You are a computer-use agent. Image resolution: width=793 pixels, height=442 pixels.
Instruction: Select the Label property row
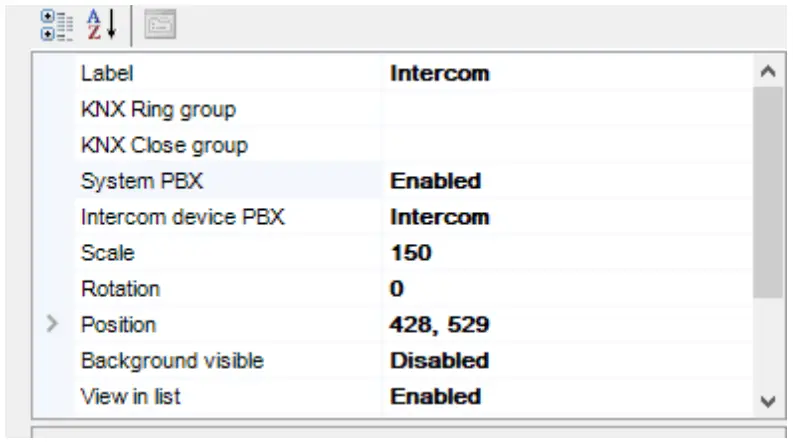point(107,73)
